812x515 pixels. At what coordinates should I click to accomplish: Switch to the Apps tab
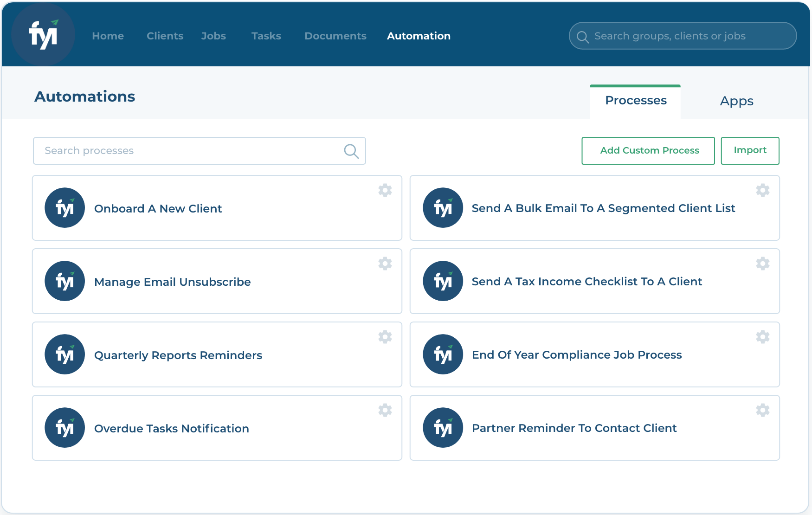click(736, 101)
